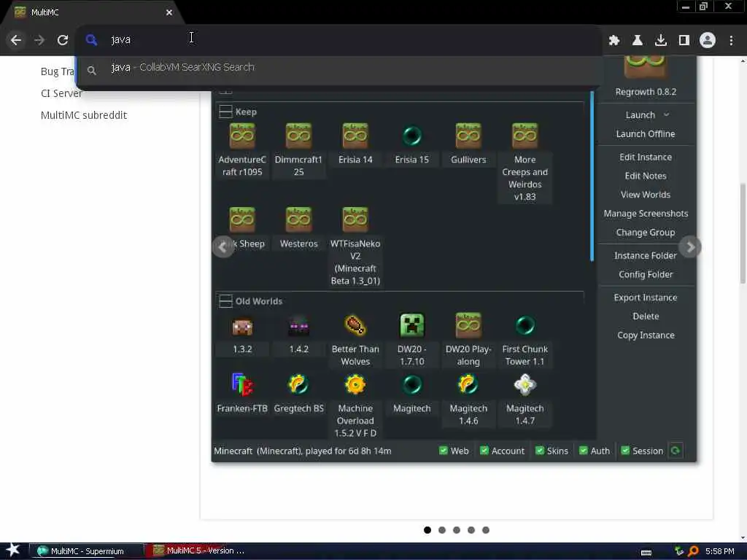The image size is (747, 560).
Task: Click Manage Screenshots option
Action: pyautogui.click(x=646, y=214)
